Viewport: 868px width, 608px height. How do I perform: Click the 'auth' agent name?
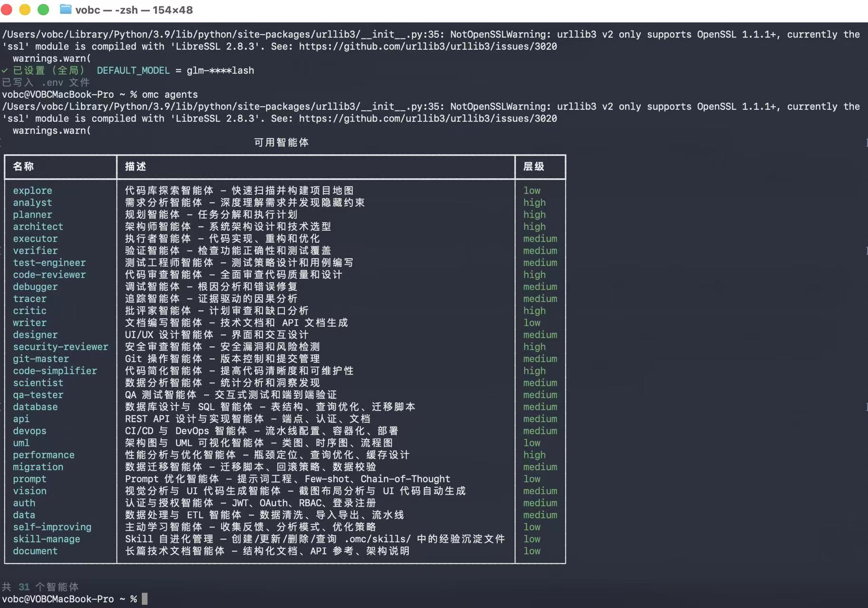pyautogui.click(x=24, y=503)
